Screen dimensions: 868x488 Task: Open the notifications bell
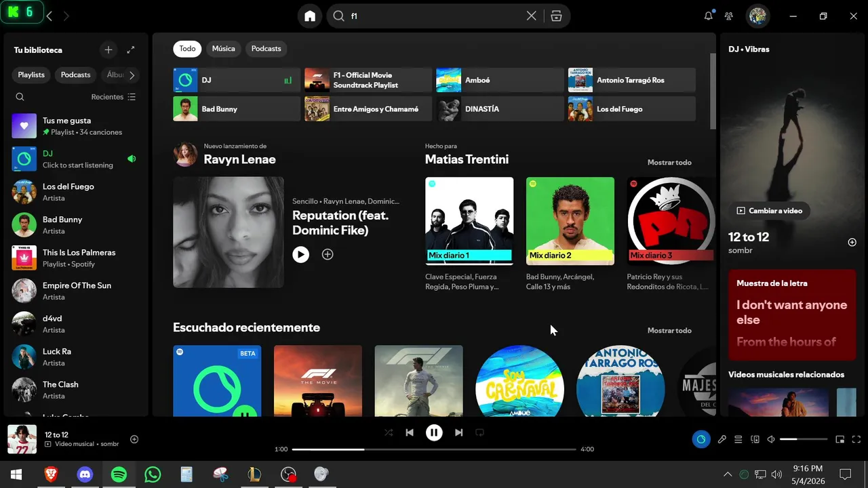[x=708, y=16]
